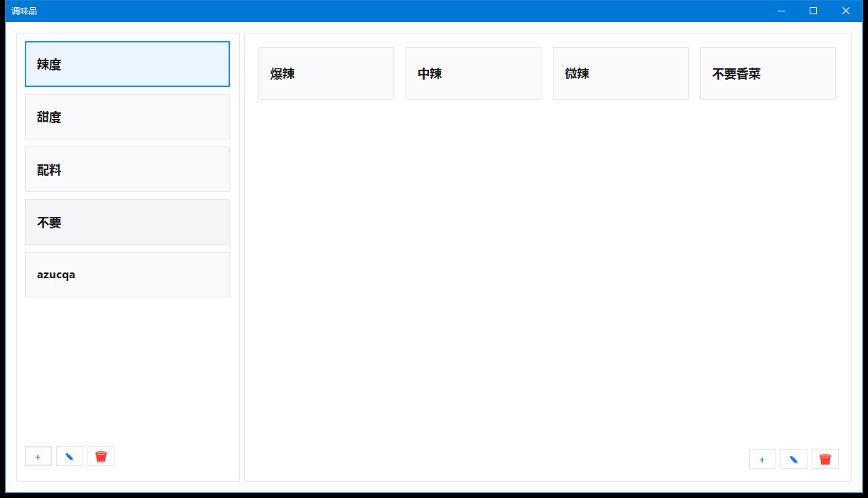Delete category using left panel trash icon
Viewport: 868px width, 498px height.
click(101, 456)
